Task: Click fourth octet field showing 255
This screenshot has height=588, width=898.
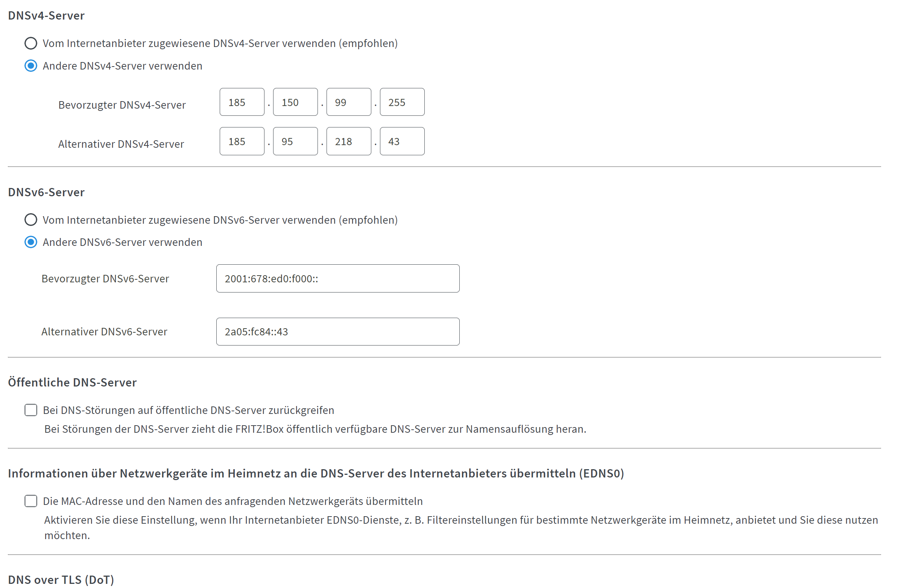Action: pos(403,102)
